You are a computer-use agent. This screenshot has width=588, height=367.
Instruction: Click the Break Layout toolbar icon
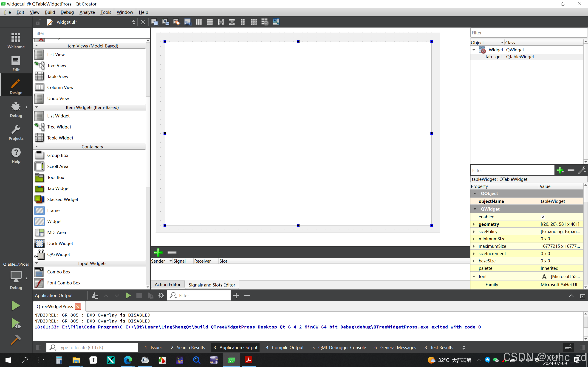click(265, 22)
